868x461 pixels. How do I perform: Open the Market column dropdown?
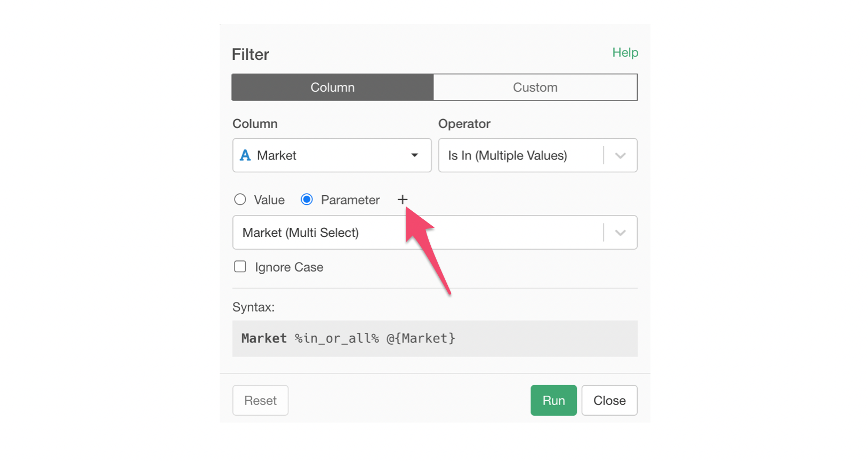[x=331, y=155]
